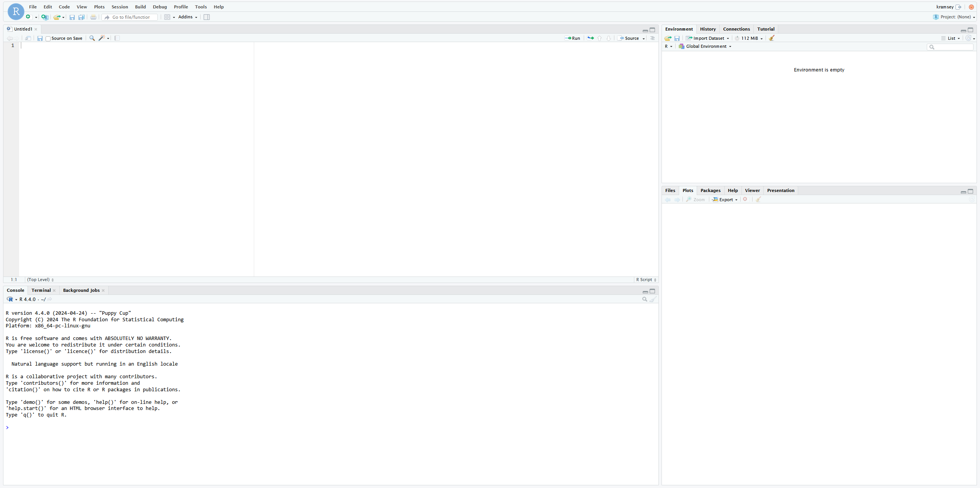The image size is (980, 488).
Task: Open the Tools menu
Action: coord(201,7)
